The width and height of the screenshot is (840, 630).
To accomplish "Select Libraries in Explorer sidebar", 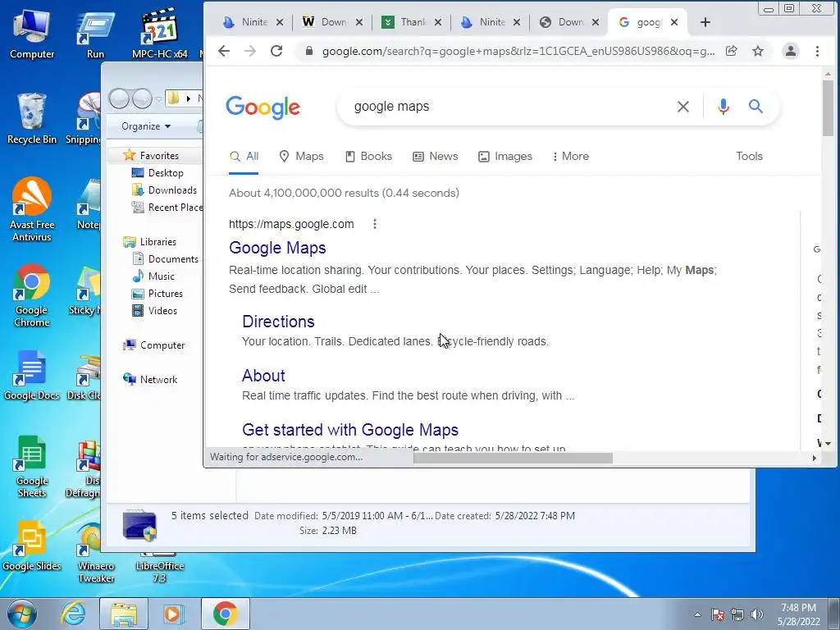I will [157, 242].
